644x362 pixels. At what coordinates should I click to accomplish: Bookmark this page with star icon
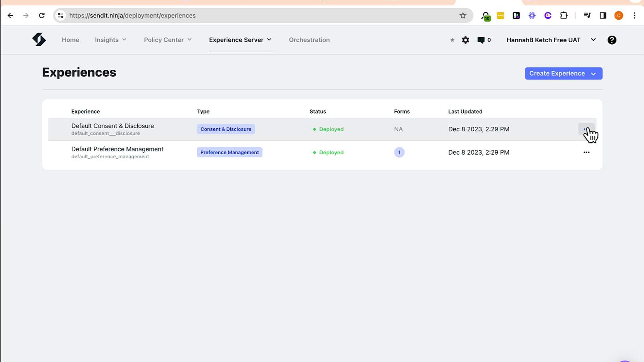point(463,16)
